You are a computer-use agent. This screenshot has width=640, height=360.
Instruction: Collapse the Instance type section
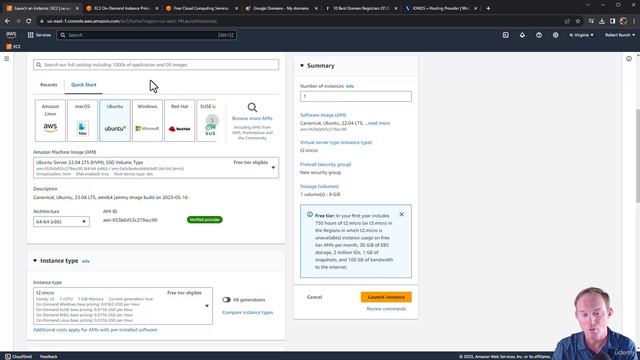coord(35,260)
